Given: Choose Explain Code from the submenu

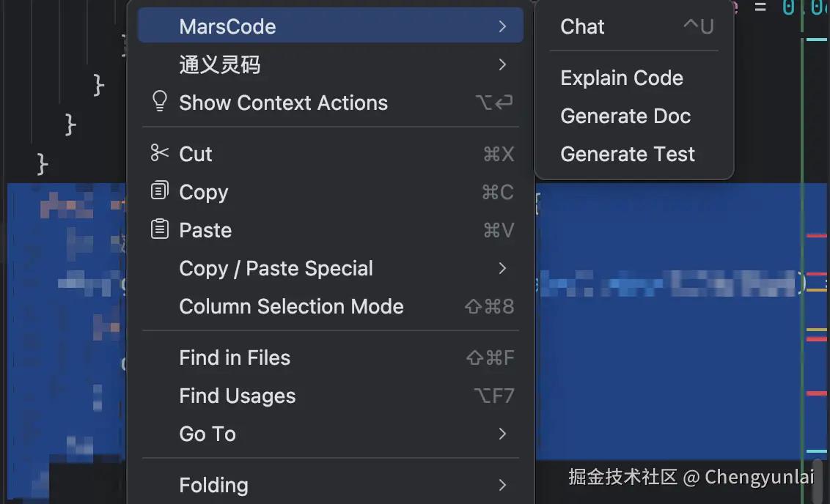Looking at the screenshot, I should pyautogui.click(x=622, y=78).
